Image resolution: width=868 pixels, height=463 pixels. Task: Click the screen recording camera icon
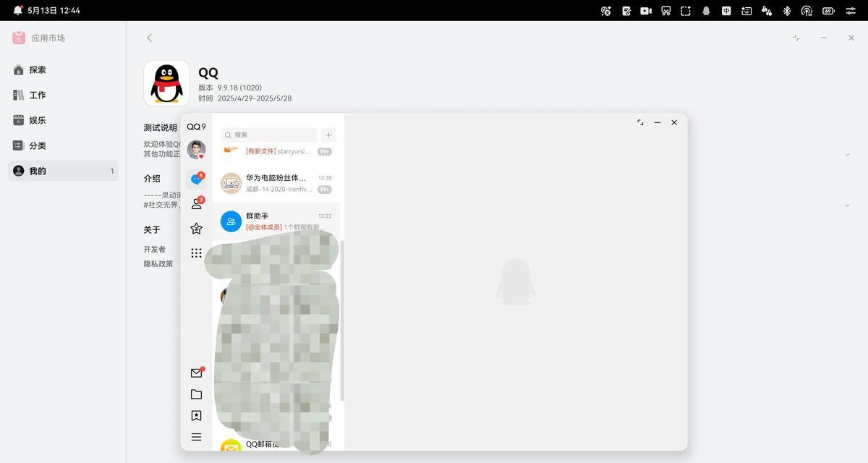pos(646,11)
